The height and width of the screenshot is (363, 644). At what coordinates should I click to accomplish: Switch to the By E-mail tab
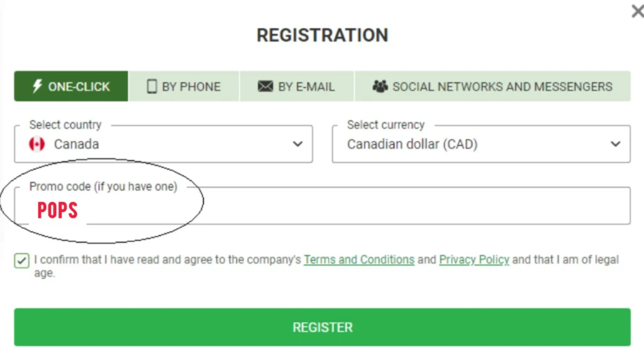pyautogui.click(x=297, y=87)
